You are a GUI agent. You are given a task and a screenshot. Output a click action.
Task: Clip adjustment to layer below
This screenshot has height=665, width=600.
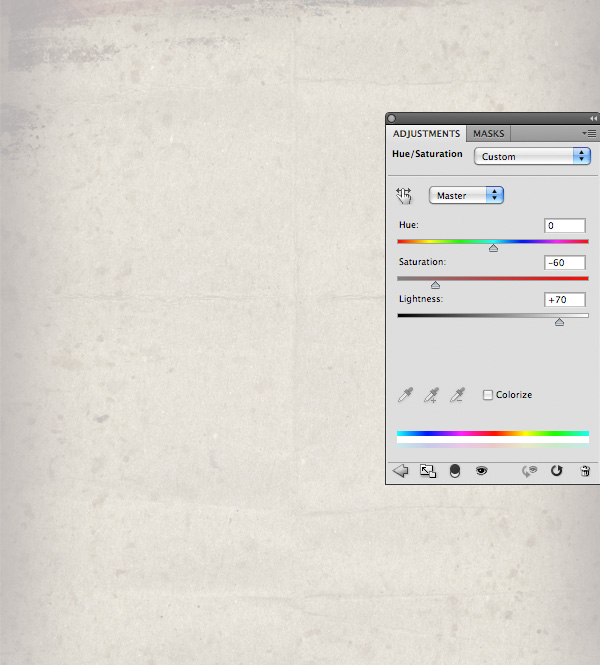(x=455, y=471)
